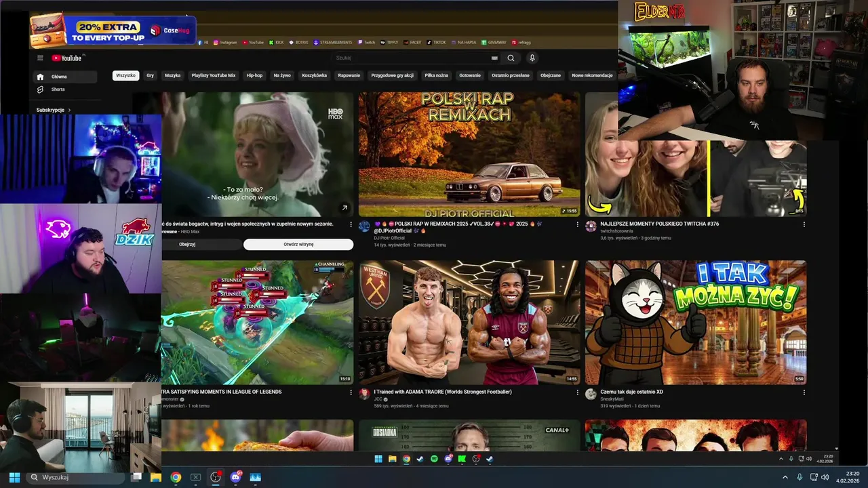The image size is (868, 488).
Task: Select the Rapowanie filter chip
Action: [x=349, y=75]
